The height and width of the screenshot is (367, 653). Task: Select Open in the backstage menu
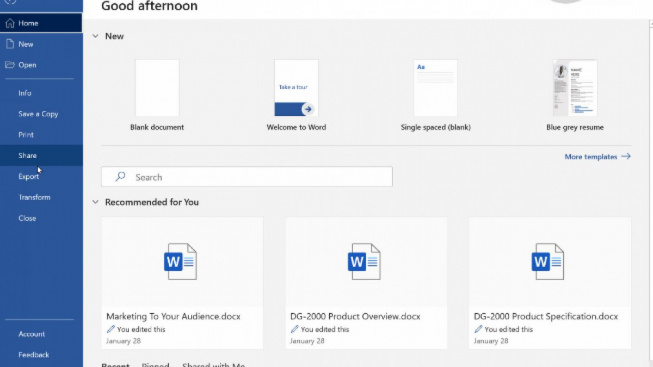point(41,65)
